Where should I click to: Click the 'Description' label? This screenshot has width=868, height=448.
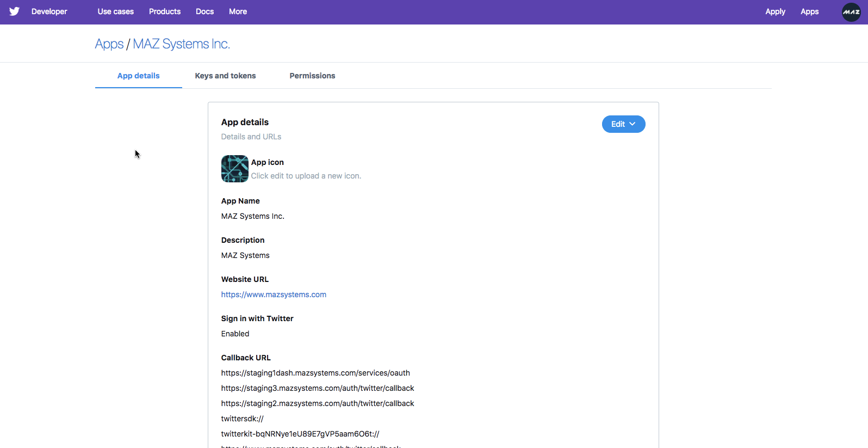(243, 240)
